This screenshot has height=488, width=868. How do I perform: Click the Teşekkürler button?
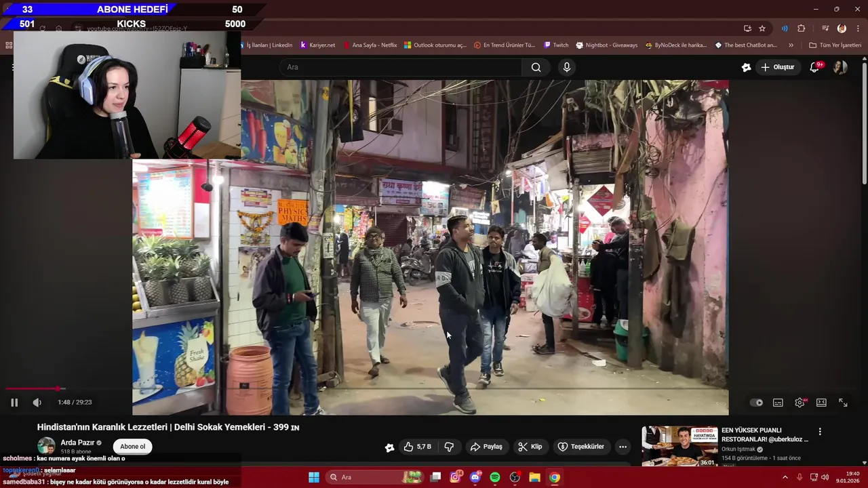[x=580, y=447]
